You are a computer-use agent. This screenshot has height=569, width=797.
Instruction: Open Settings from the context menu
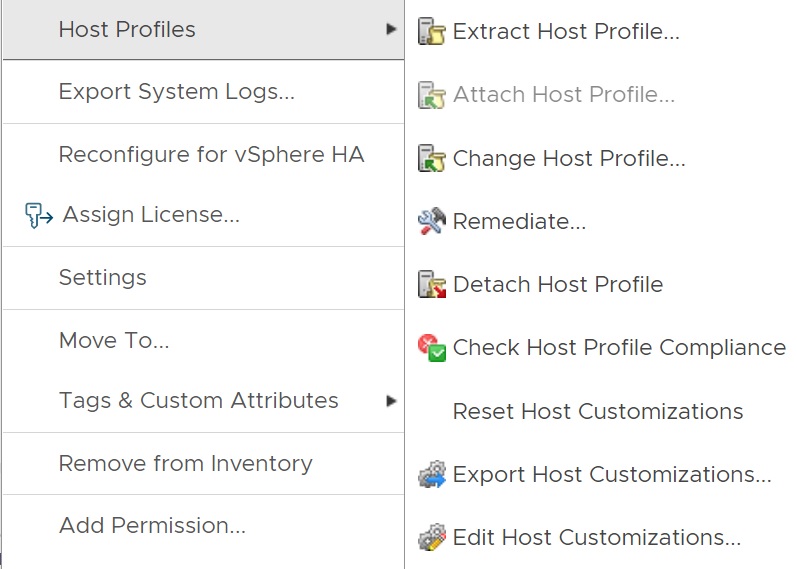[x=102, y=278]
